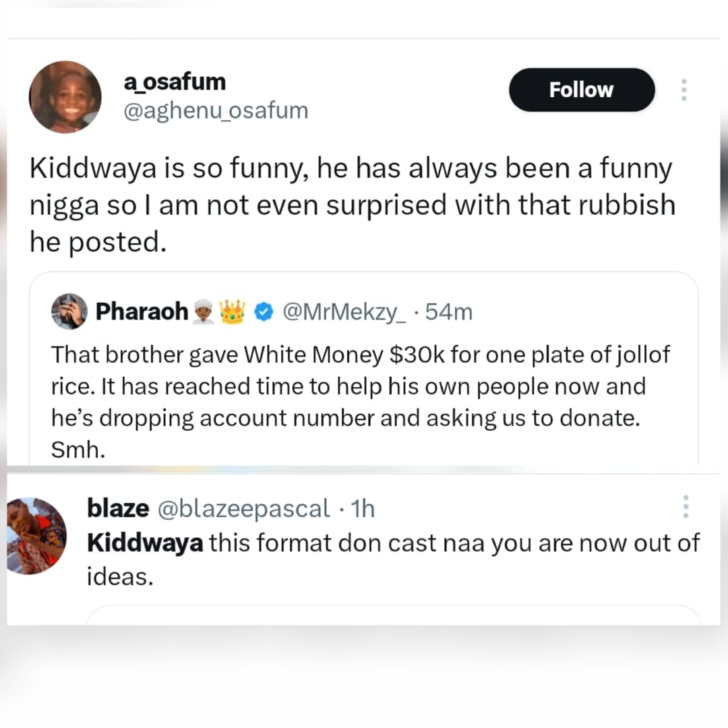
Task: Open more options on a_osafum's tweet
Action: 684,90
